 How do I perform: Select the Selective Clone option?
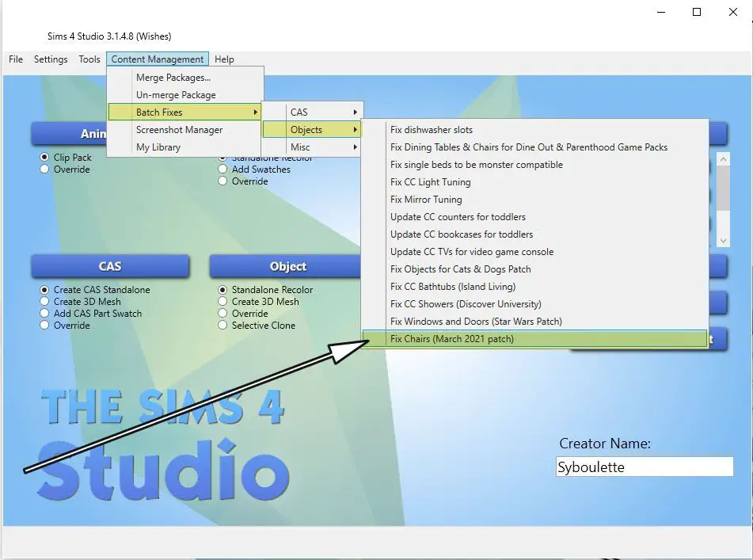pos(222,325)
